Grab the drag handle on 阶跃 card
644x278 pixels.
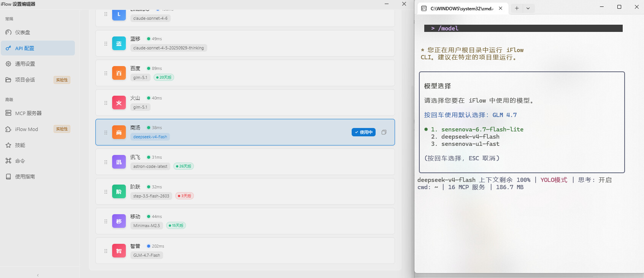pos(106,192)
